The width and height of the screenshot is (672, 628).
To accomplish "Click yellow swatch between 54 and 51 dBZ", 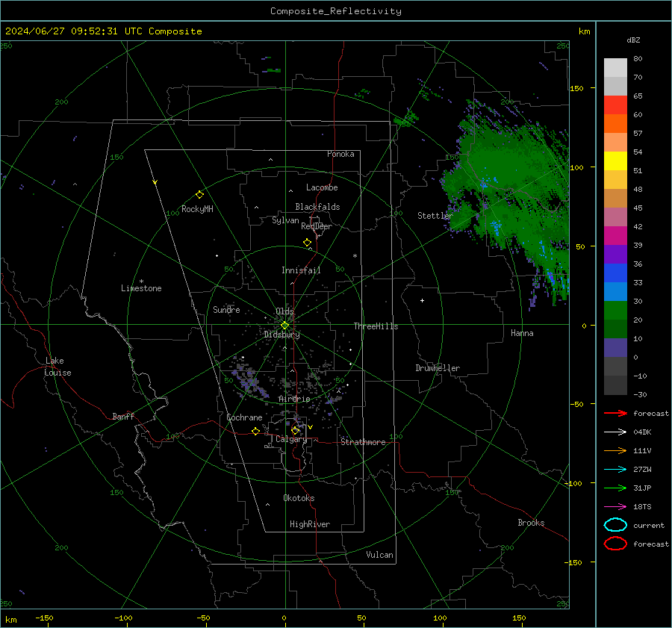I will tap(615, 161).
